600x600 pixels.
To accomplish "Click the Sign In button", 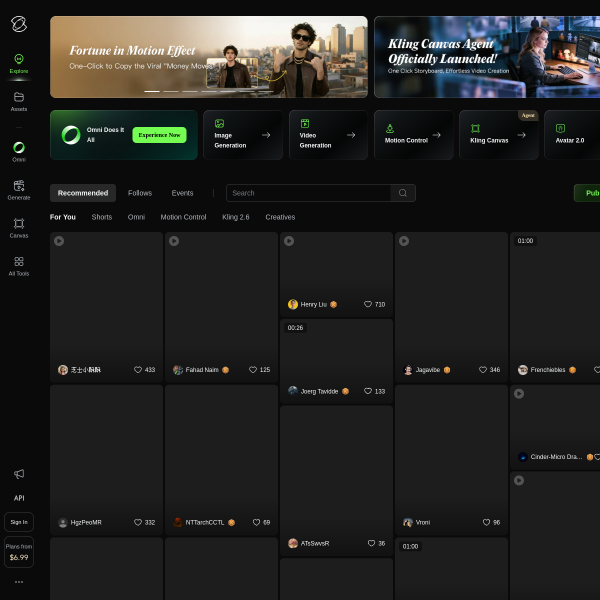I will click(19, 522).
